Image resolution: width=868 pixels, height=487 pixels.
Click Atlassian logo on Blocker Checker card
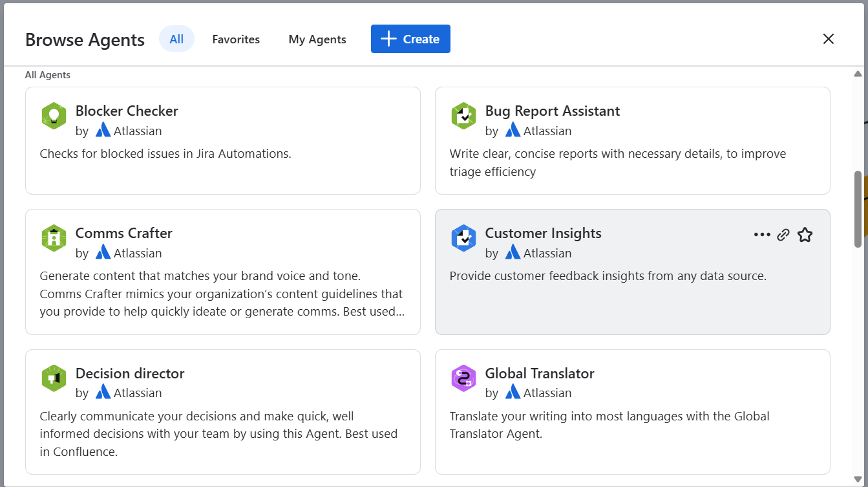(103, 131)
